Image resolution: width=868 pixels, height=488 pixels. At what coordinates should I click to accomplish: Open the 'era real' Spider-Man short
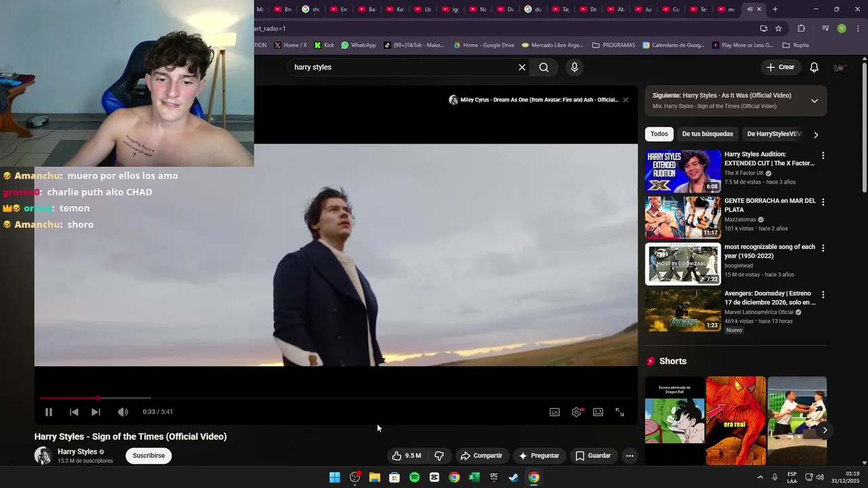coord(736,421)
